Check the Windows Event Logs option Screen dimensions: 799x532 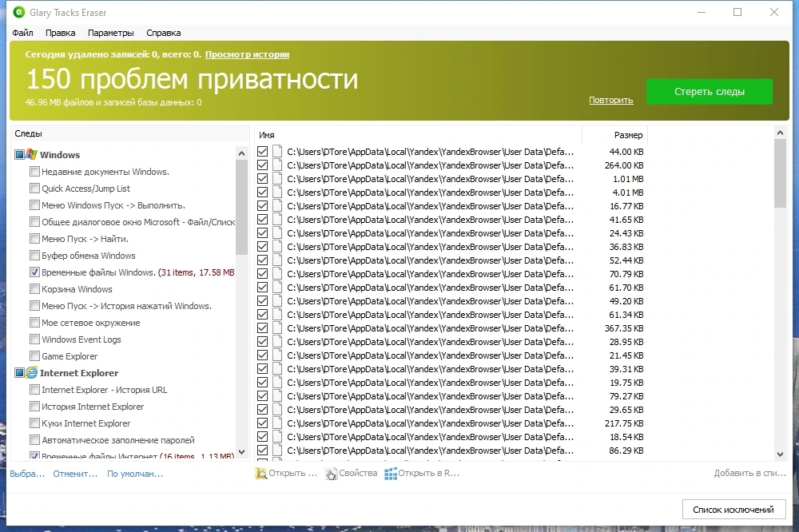click(34, 339)
